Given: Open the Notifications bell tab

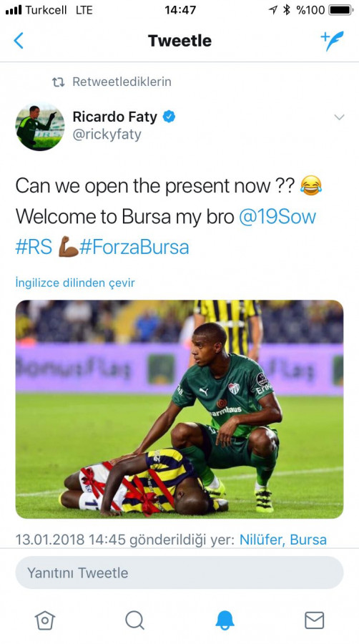Looking at the screenshot, I should (x=225, y=620).
